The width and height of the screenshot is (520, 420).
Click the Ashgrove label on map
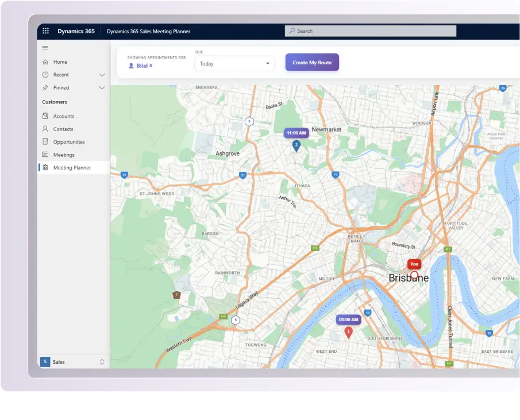(228, 153)
